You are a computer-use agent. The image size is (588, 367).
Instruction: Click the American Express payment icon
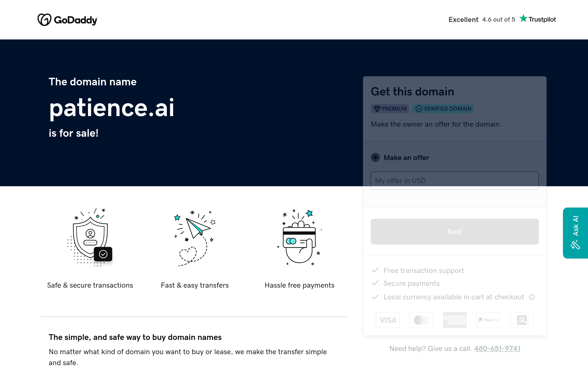tap(455, 320)
